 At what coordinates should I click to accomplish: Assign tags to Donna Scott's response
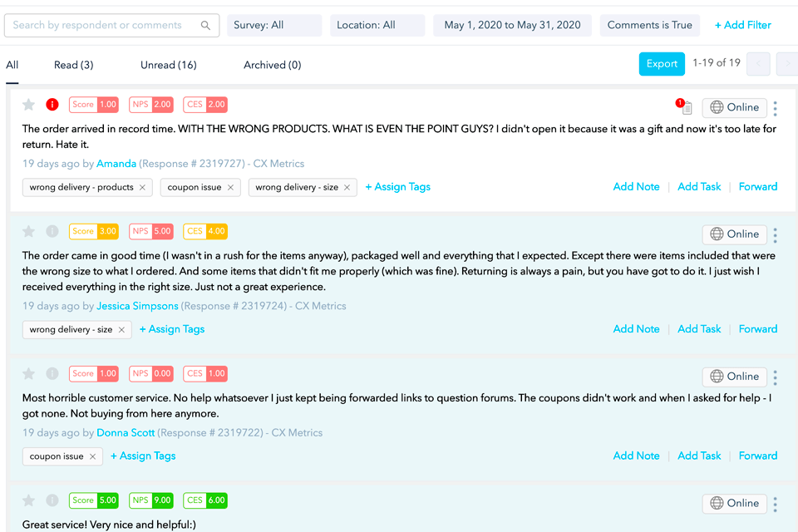tap(143, 456)
